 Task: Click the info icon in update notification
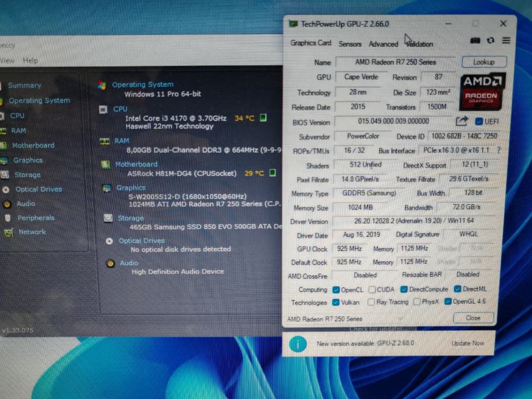(x=298, y=344)
